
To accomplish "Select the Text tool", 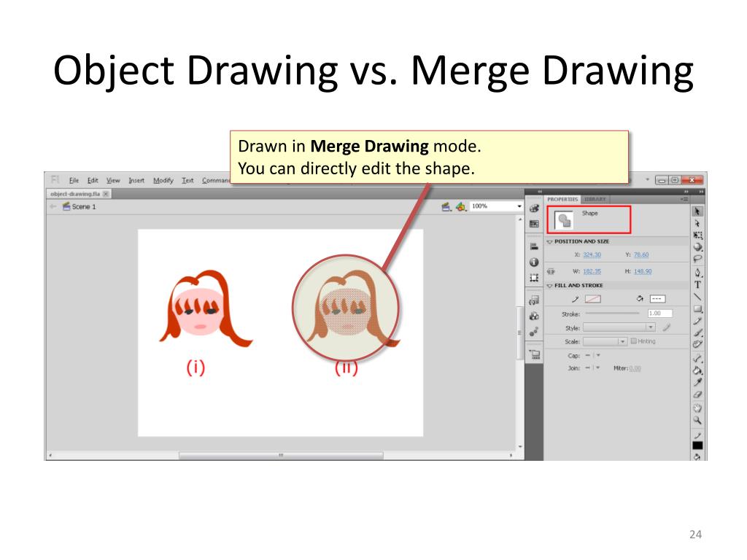I will pos(697,285).
